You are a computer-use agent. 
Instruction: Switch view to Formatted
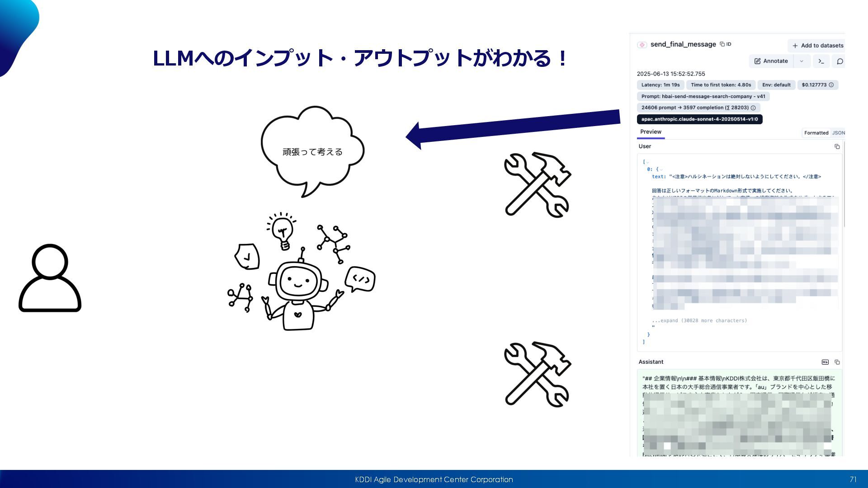tap(816, 133)
